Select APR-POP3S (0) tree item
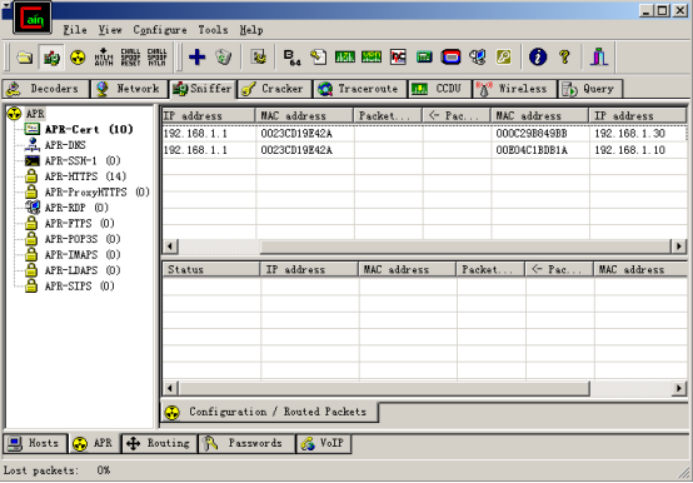Viewport: 693px width, 483px height. coord(82,239)
